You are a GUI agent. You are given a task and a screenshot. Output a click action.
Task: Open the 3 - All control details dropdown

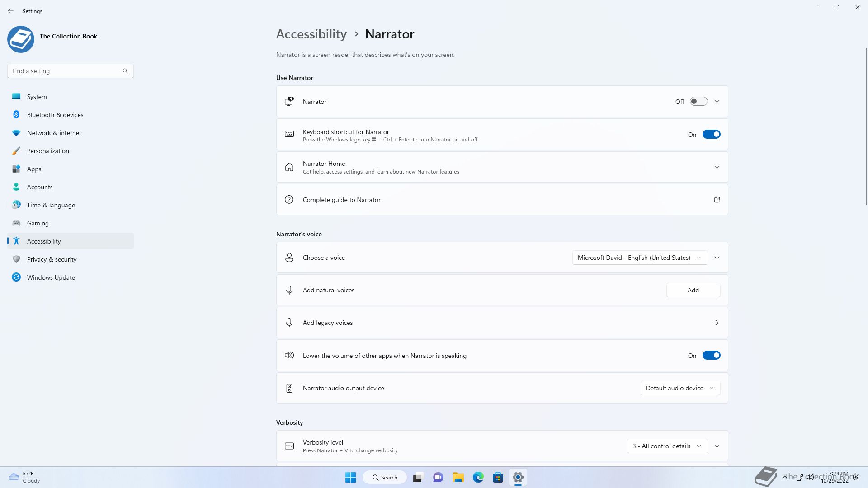(667, 446)
